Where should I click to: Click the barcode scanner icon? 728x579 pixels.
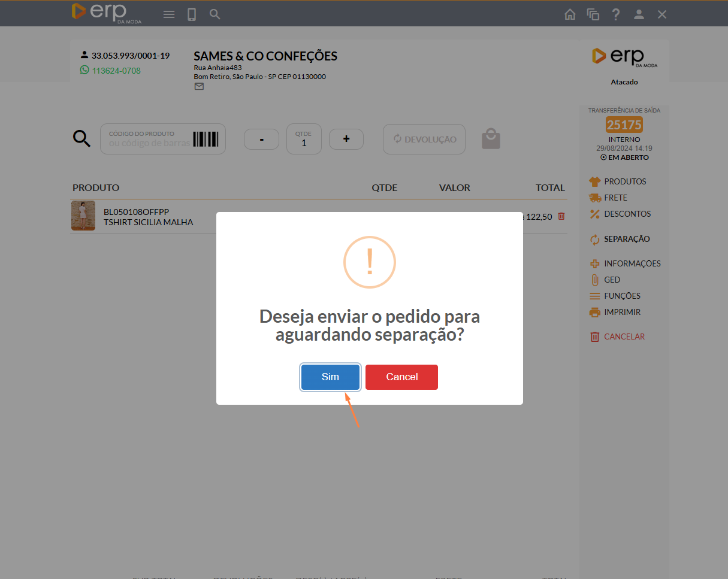pos(206,140)
